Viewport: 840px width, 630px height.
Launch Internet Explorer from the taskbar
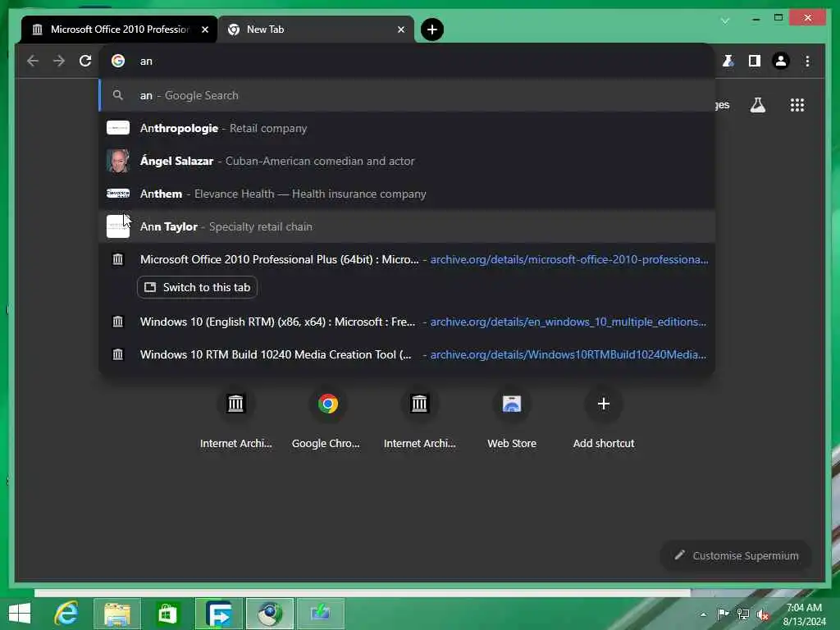tap(67, 614)
